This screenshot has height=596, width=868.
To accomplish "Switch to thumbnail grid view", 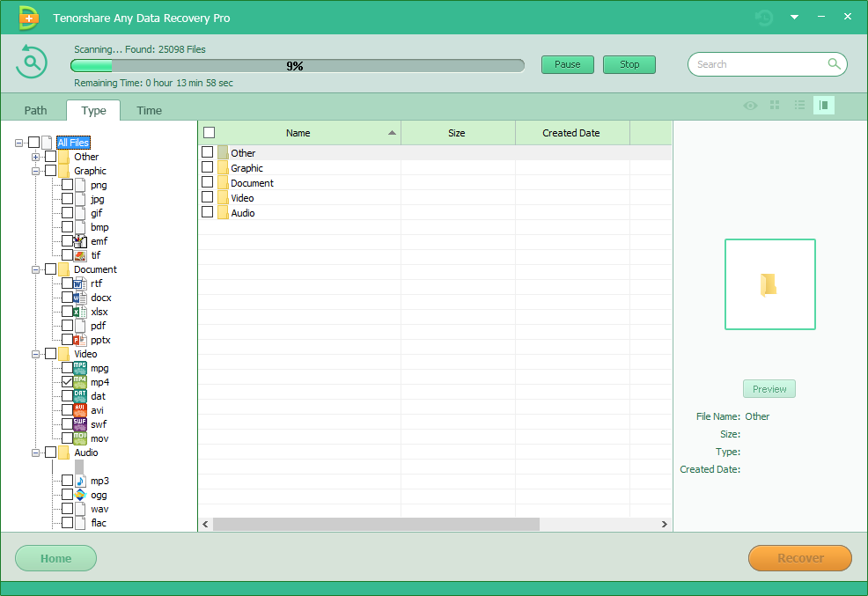I will click(x=775, y=106).
